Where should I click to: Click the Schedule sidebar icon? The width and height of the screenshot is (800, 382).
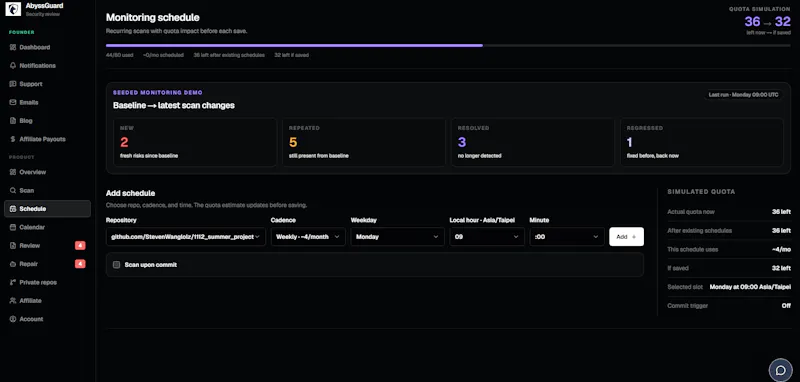[13, 209]
